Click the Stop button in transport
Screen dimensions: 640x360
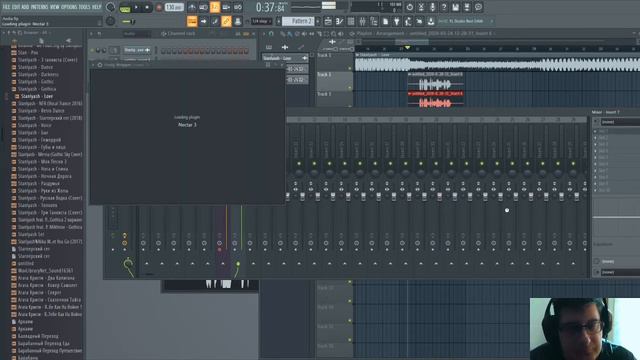coord(147,7)
